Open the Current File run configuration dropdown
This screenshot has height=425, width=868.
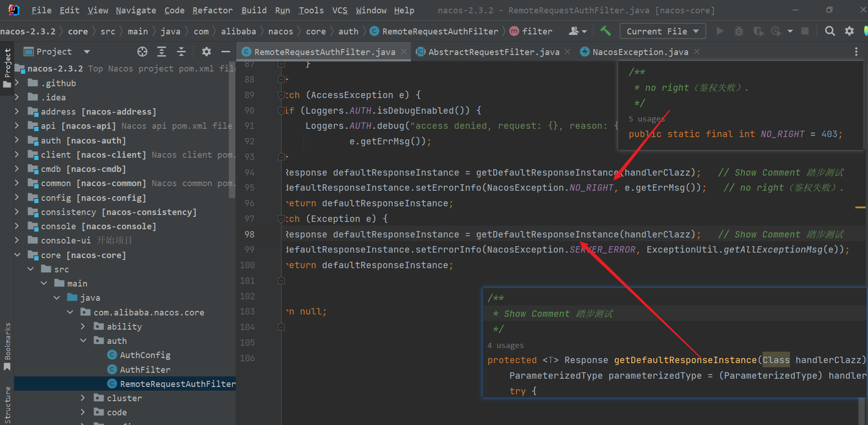(x=663, y=31)
